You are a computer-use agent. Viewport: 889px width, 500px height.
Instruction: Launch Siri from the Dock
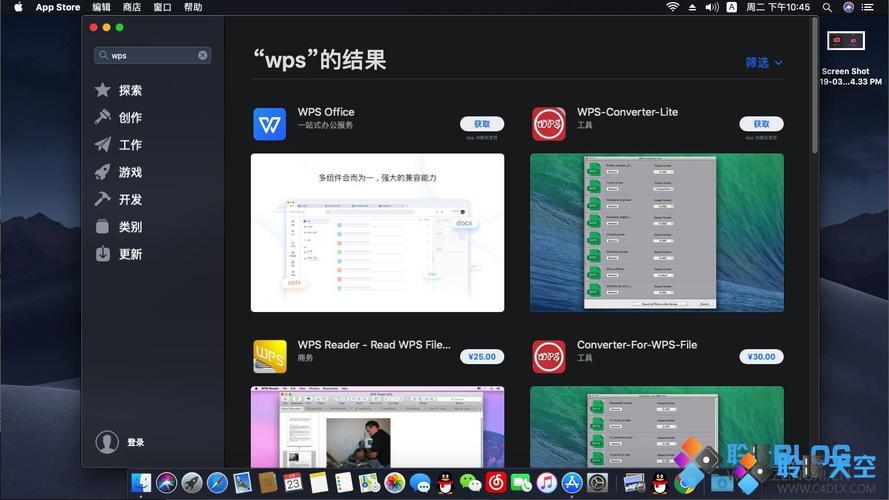[x=166, y=483]
